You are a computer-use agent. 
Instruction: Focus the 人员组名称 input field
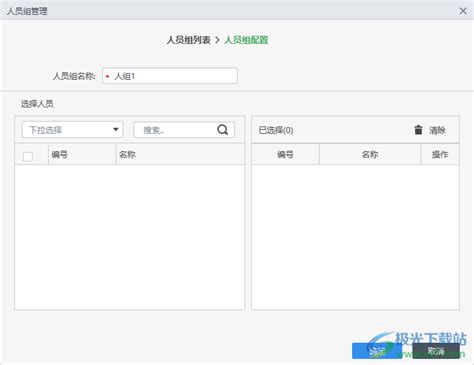170,76
